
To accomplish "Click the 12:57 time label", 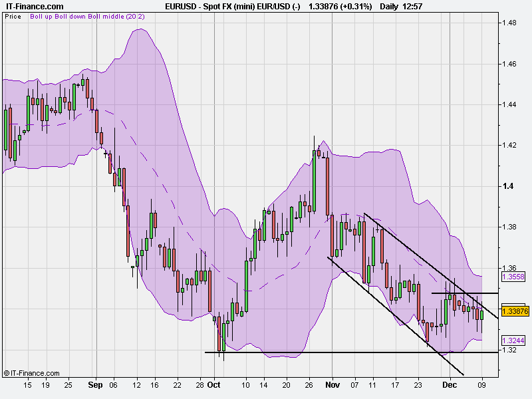I will [412, 7].
